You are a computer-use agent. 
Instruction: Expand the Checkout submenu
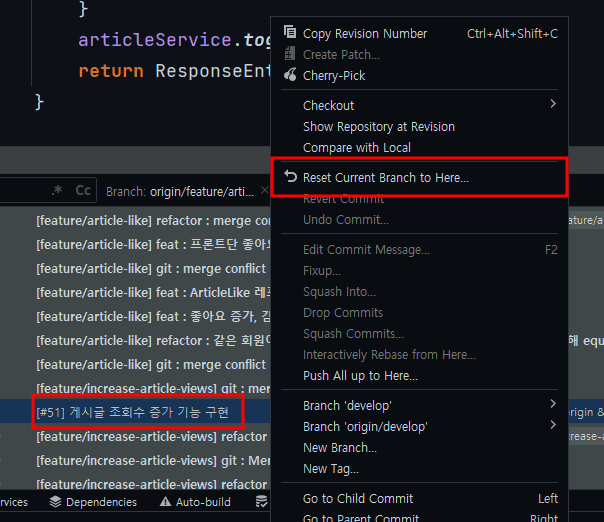(553, 104)
